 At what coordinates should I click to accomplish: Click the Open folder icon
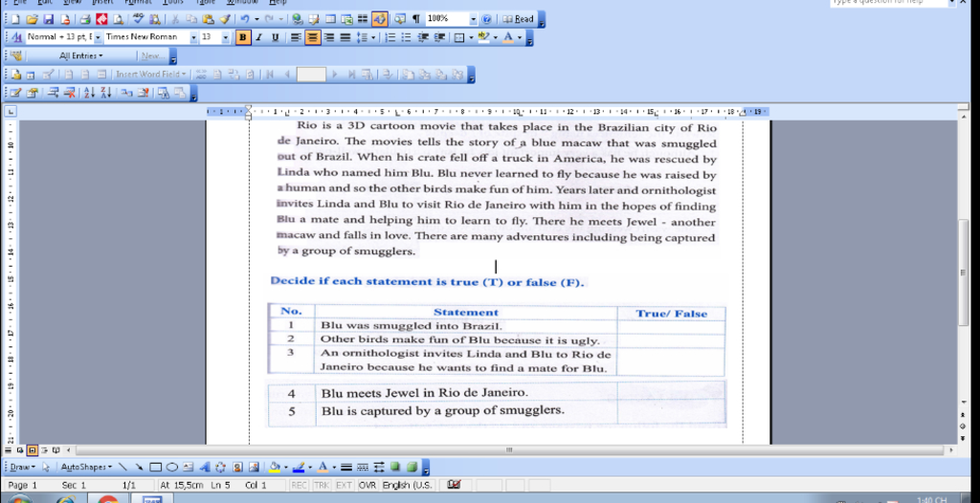point(32,19)
